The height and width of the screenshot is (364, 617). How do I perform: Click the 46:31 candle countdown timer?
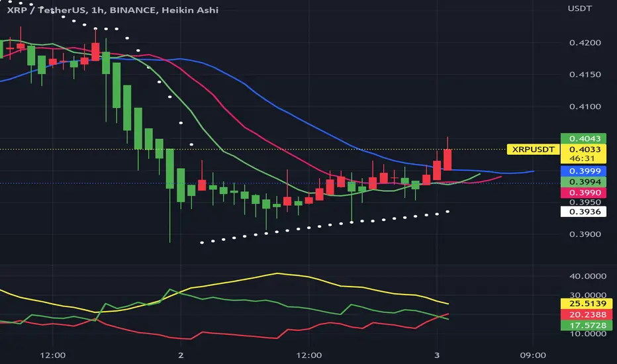582,159
